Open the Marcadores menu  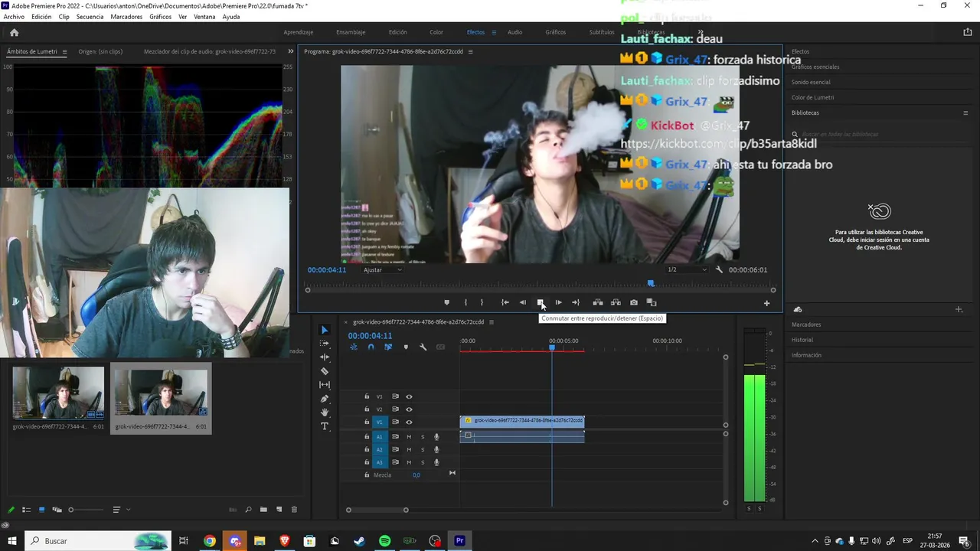click(x=126, y=16)
